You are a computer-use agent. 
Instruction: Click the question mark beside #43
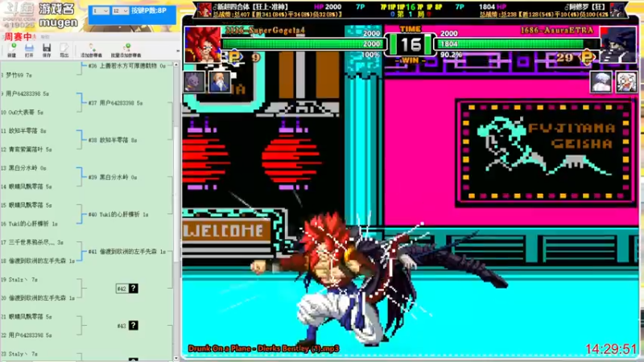[x=134, y=326]
